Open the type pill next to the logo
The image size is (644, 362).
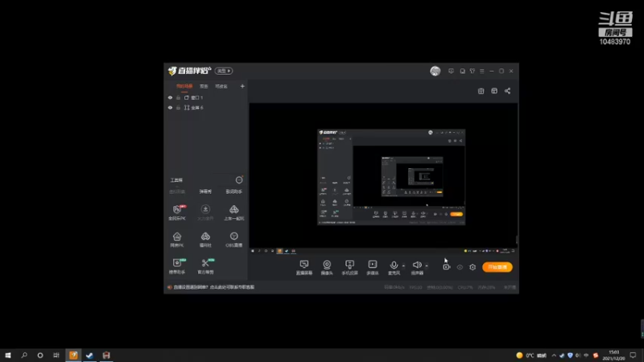pyautogui.click(x=224, y=71)
